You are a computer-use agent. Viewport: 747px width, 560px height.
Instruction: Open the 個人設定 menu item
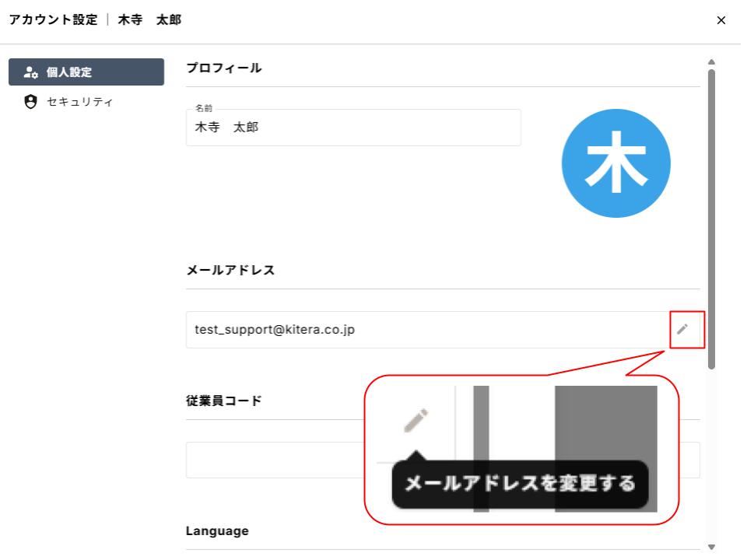(86, 72)
